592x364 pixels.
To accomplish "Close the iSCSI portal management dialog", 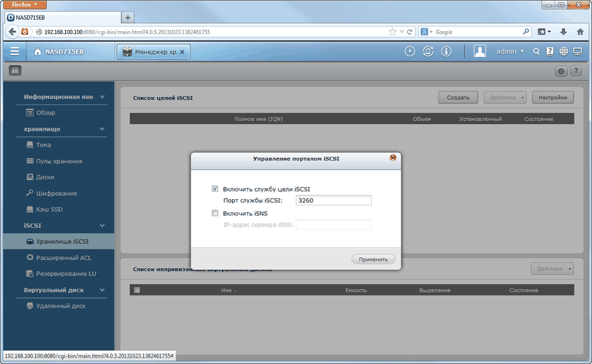I will pyautogui.click(x=393, y=158).
